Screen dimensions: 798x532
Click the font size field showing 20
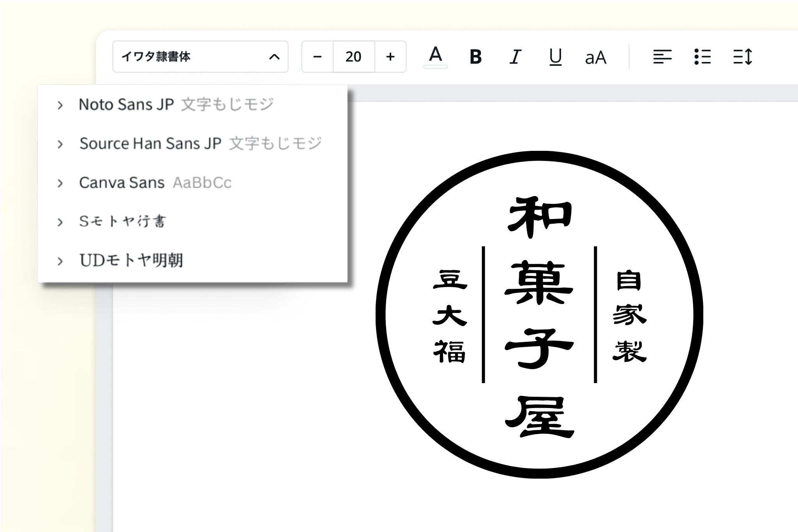click(353, 57)
